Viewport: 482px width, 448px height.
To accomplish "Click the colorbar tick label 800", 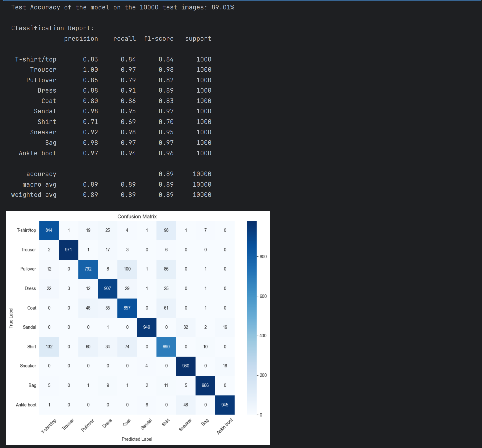I will pos(263,256).
